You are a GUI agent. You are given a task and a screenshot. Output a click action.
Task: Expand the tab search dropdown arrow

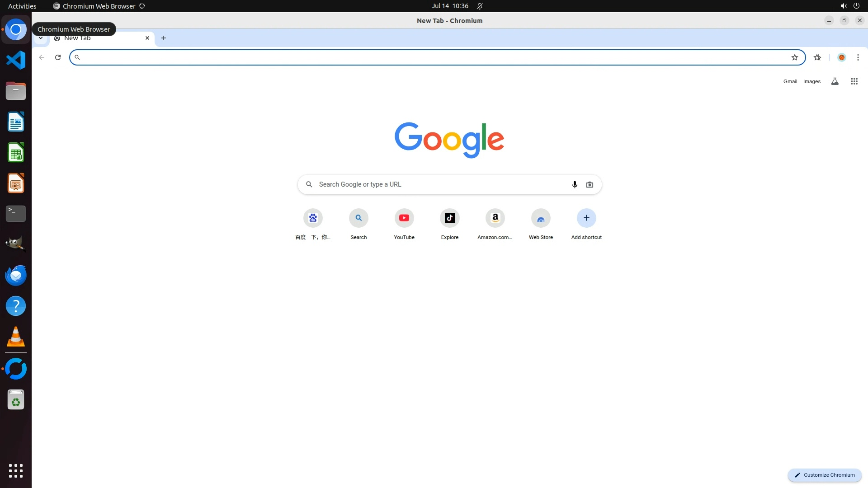pos(41,38)
